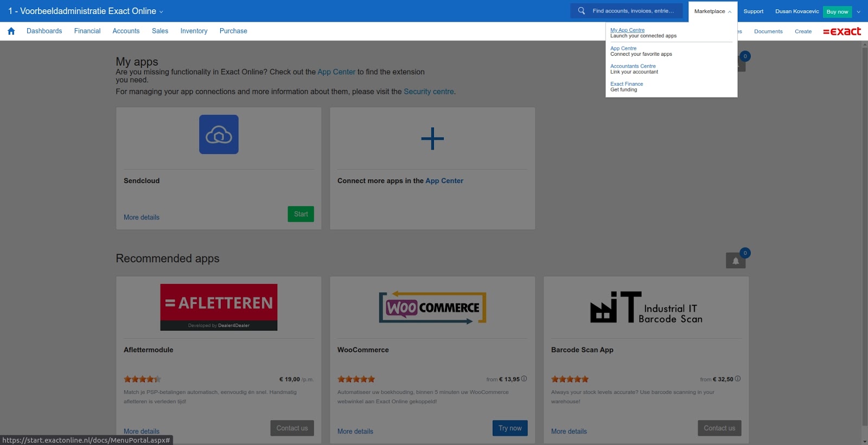Select My App Centre in Marketplace menu
This screenshot has width=868, height=445.
pos(628,30)
